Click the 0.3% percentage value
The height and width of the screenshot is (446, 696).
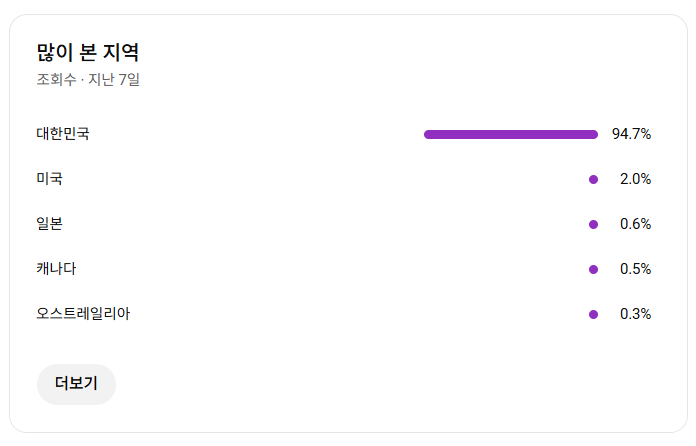635,314
